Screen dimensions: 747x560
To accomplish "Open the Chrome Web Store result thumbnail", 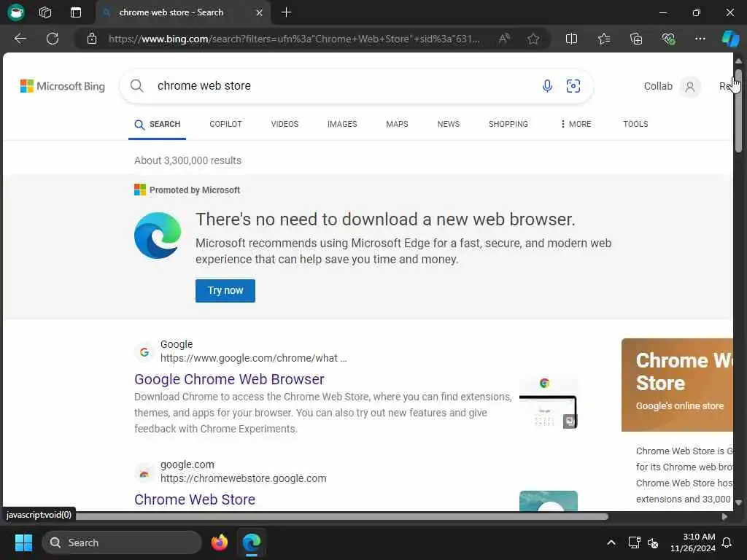I will (x=549, y=501).
